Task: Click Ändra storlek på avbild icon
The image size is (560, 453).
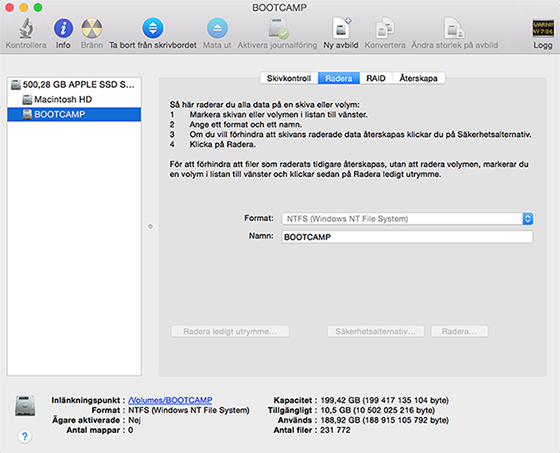Action: click(454, 28)
